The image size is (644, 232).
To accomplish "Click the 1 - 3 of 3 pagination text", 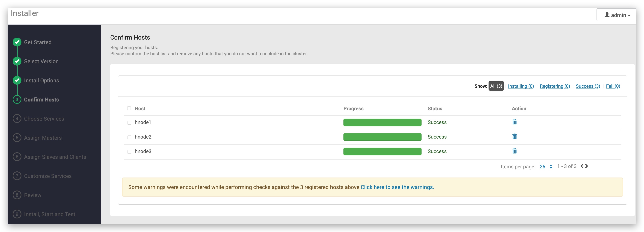I will click(x=567, y=166).
